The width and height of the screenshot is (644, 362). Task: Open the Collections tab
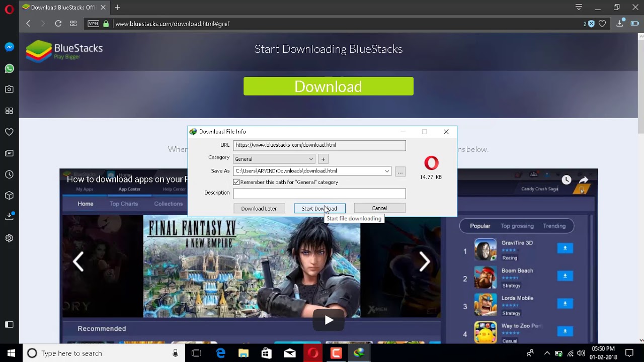click(169, 204)
